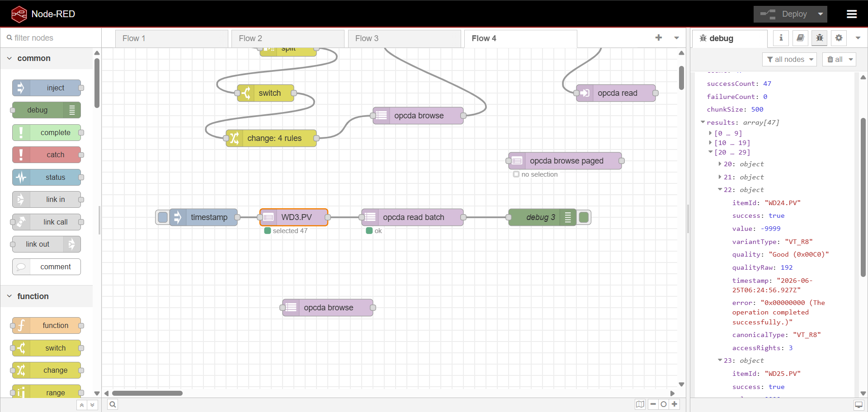Toggle the debug 3 node output button
Screen dimensions: 868x412
click(584, 217)
